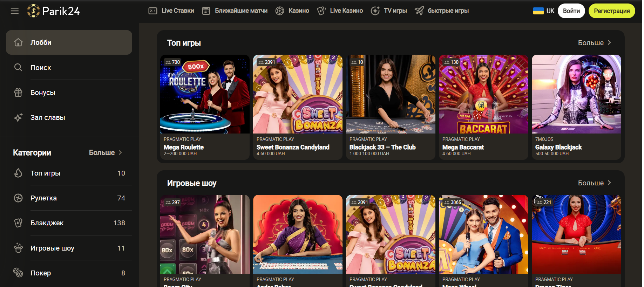Screen dimensions: 644x287
Task: Open Казино nav item
Action: point(292,11)
